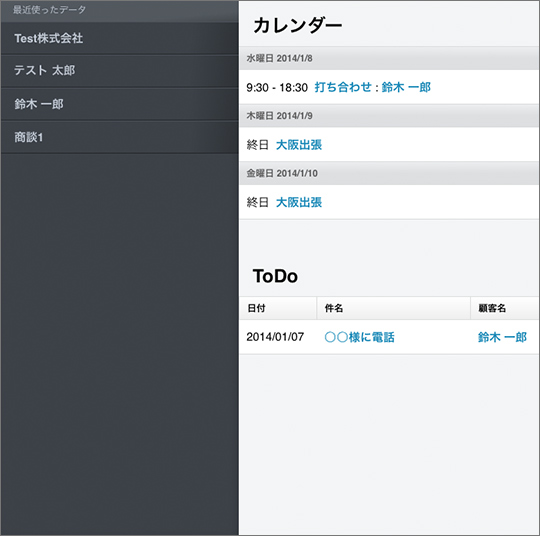This screenshot has height=536, width=540.
Task: Open the 打ち合わせ：鈴木 一郎 event link
Action: tap(373, 87)
